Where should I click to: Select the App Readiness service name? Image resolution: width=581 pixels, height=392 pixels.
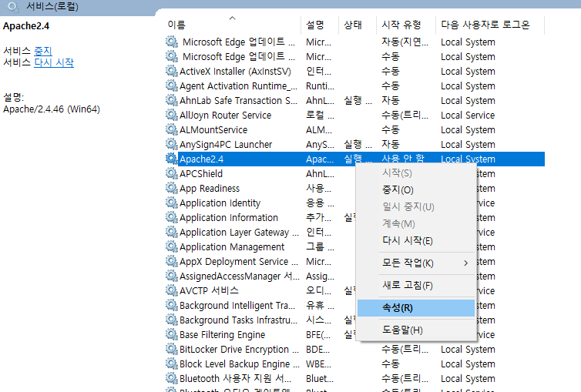(210, 189)
